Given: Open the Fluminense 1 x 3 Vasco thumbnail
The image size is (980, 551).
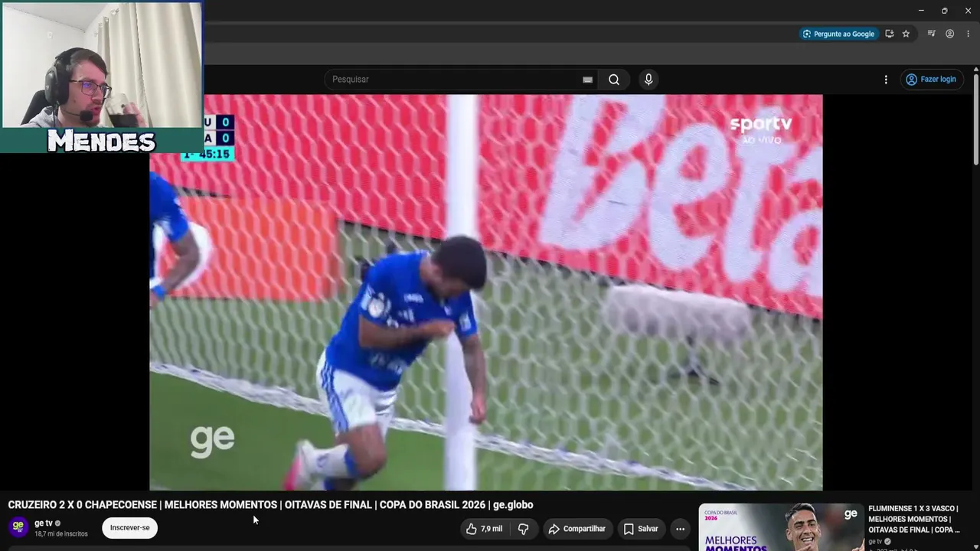Looking at the screenshot, I should tap(781, 527).
